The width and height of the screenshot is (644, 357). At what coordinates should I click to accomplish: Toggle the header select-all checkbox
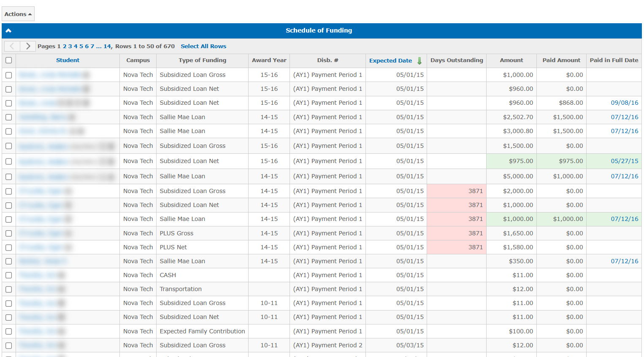pos(8,60)
